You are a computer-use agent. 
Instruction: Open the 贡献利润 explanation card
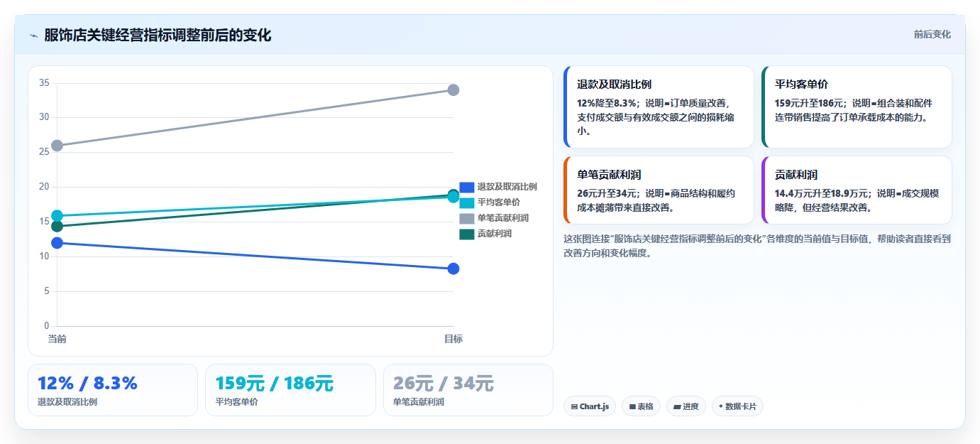(x=857, y=190)
